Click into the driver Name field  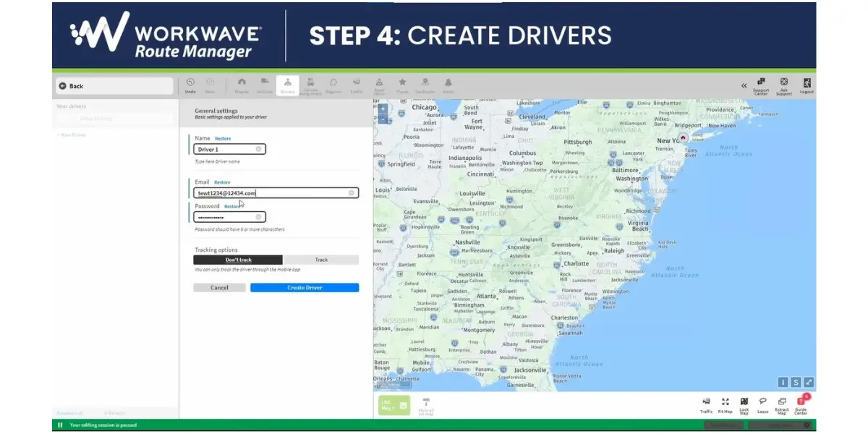tap(229, 149)
